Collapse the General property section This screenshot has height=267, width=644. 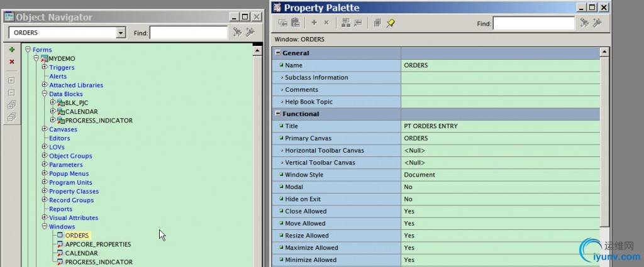point(278,53)
